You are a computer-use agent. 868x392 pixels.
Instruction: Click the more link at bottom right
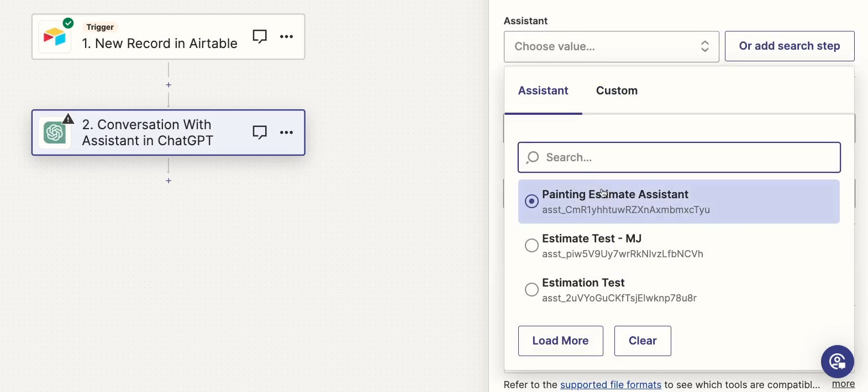pos(844,384)
